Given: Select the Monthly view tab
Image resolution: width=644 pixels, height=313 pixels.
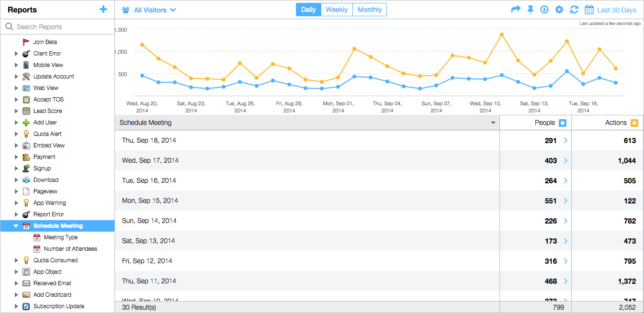Looking at the screenshot, I should pos(369,9).
